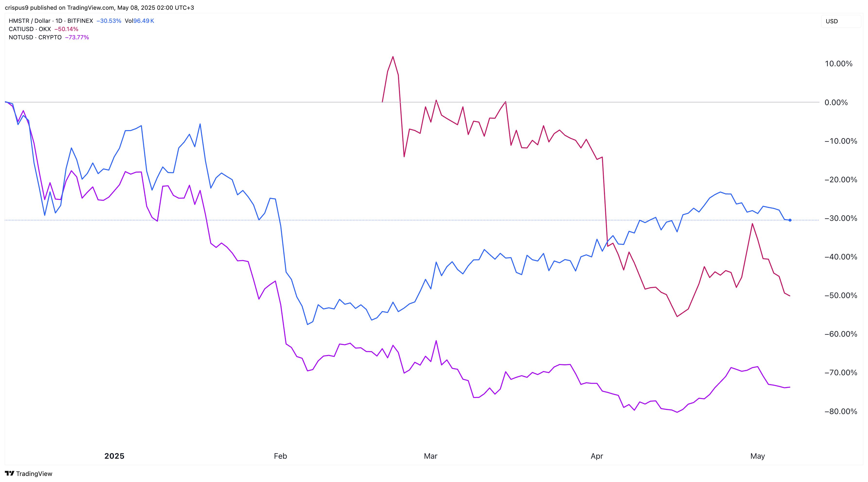
Task: Click the Vol 96.49K volume readout
Action: coord(139,21)
